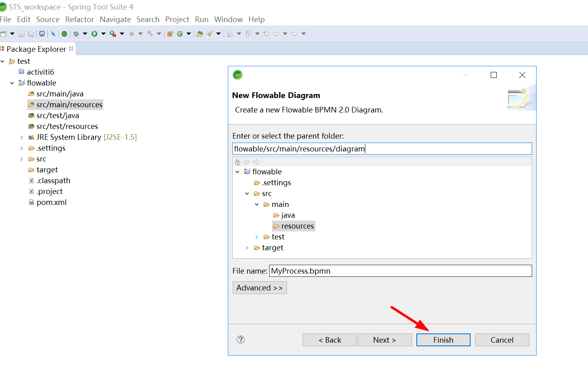588x370 pixels.
Task: Click the dialog folder tree back arrow
Action: tap(247, 162)
